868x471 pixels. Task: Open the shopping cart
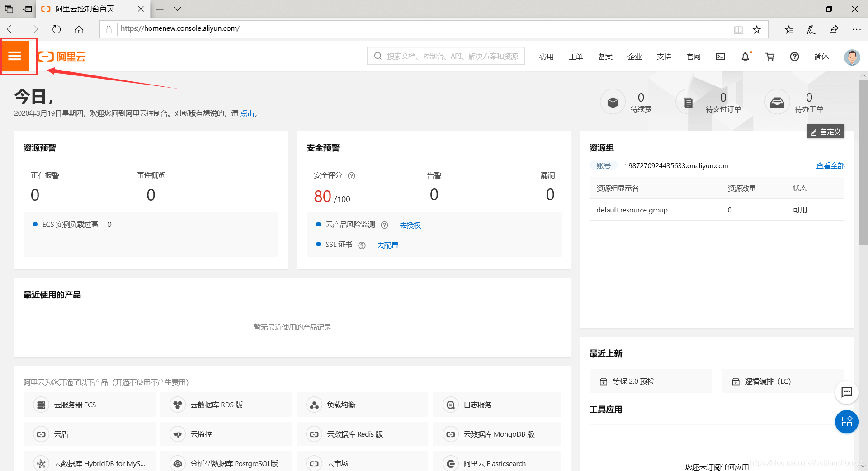[769, 57]
